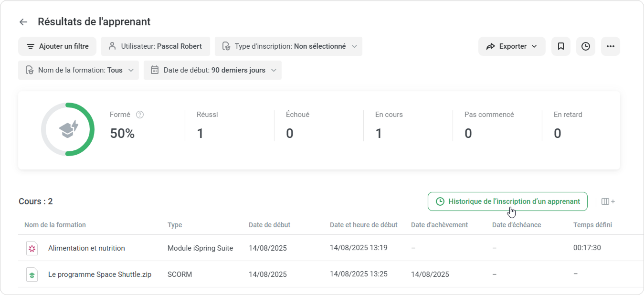The width and height of the screenshot is (644, 295).
Task: Open Le programme Space Shuttle.zip row
Action: (x=100, y=274)
